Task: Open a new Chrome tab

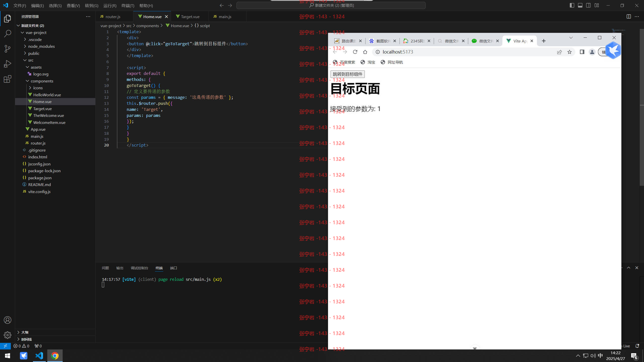Action: pos(544,41)
